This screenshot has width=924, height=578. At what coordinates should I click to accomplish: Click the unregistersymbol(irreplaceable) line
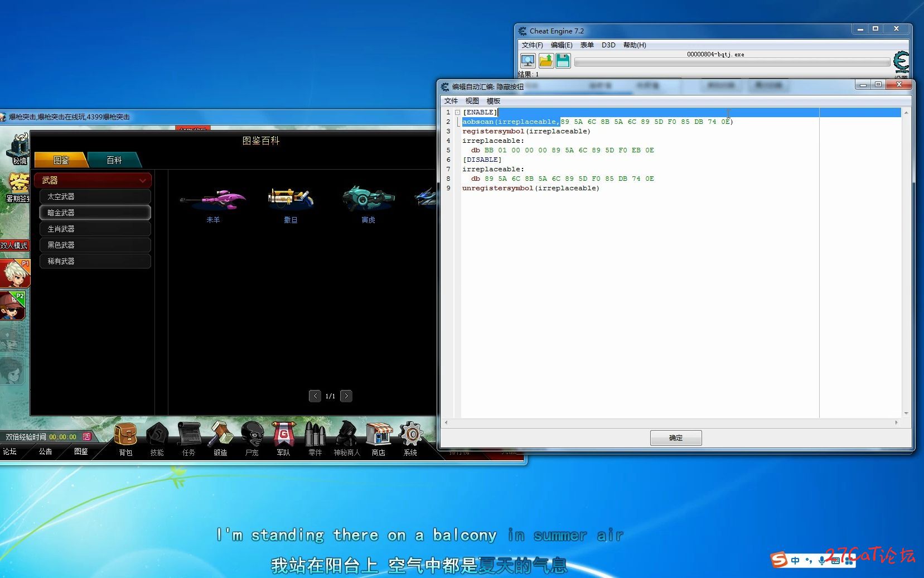pos(530,188)
